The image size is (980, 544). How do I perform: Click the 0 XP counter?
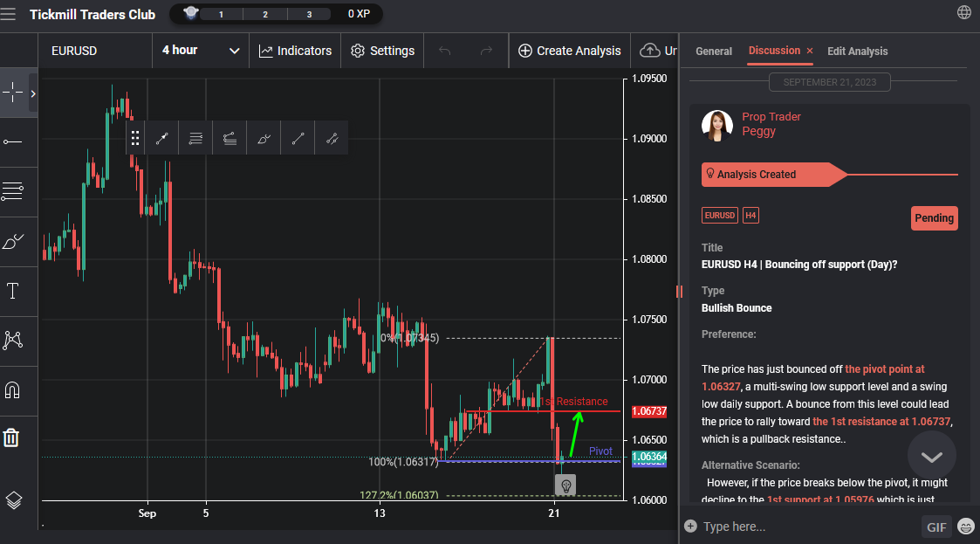[x=359, y=14]
